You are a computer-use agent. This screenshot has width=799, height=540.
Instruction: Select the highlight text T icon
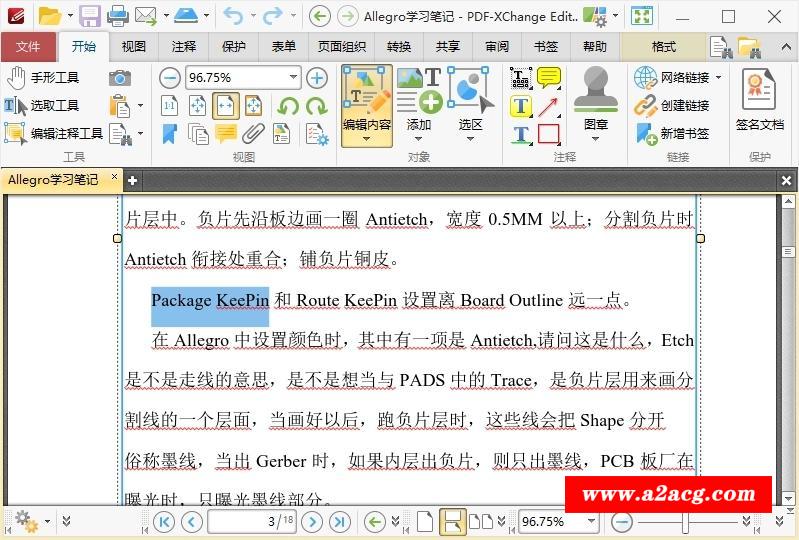point(520,106)
